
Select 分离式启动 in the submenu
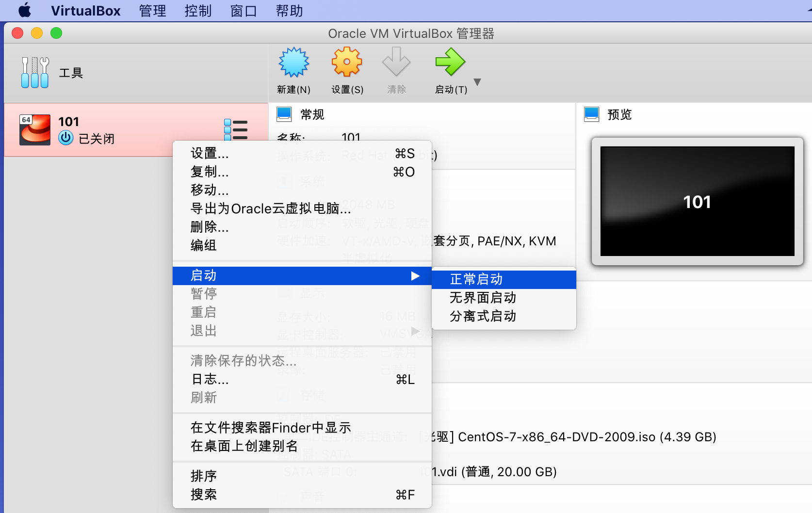click(503, 316)
